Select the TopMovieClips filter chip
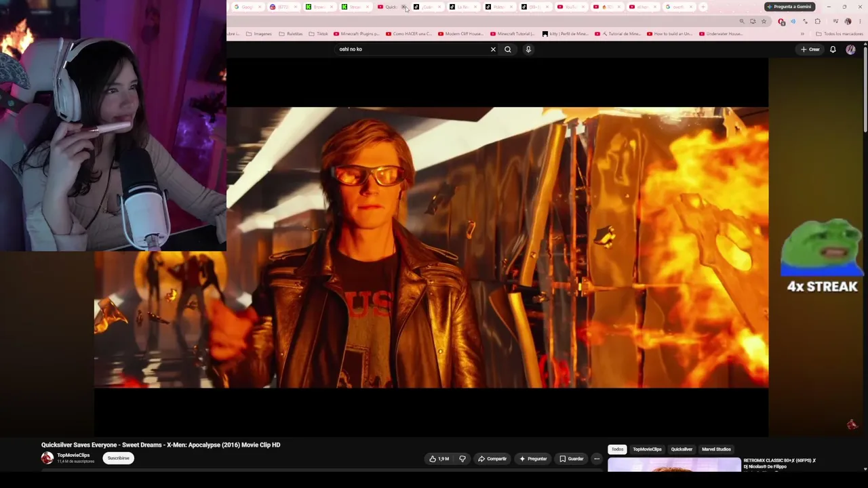Viewport: 868px width, 488px height. click(x=647, y=449)
